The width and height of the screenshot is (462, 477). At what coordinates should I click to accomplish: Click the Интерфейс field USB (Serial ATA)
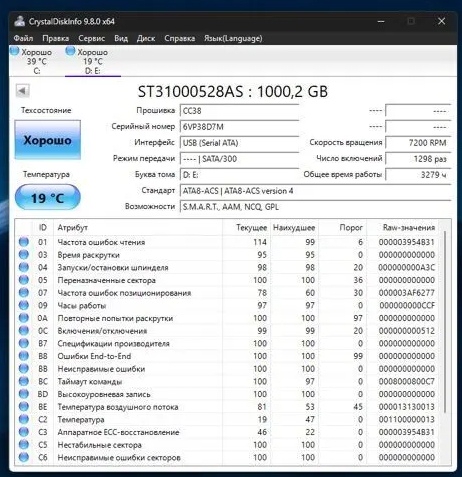click(x=239, y=143)
